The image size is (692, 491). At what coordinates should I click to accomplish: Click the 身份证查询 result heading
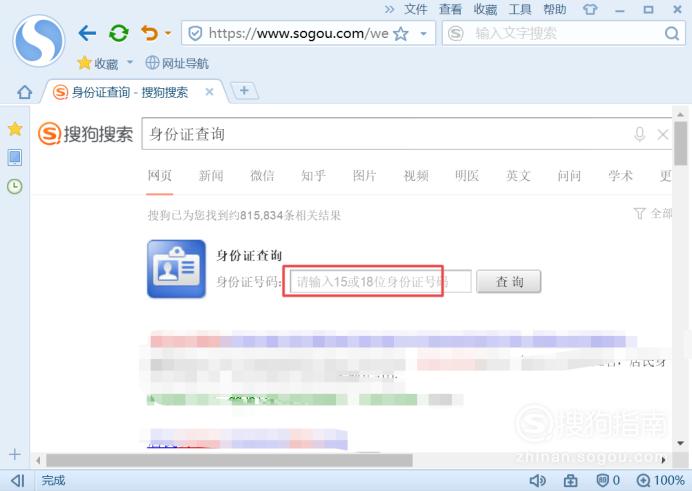point(249,255)
